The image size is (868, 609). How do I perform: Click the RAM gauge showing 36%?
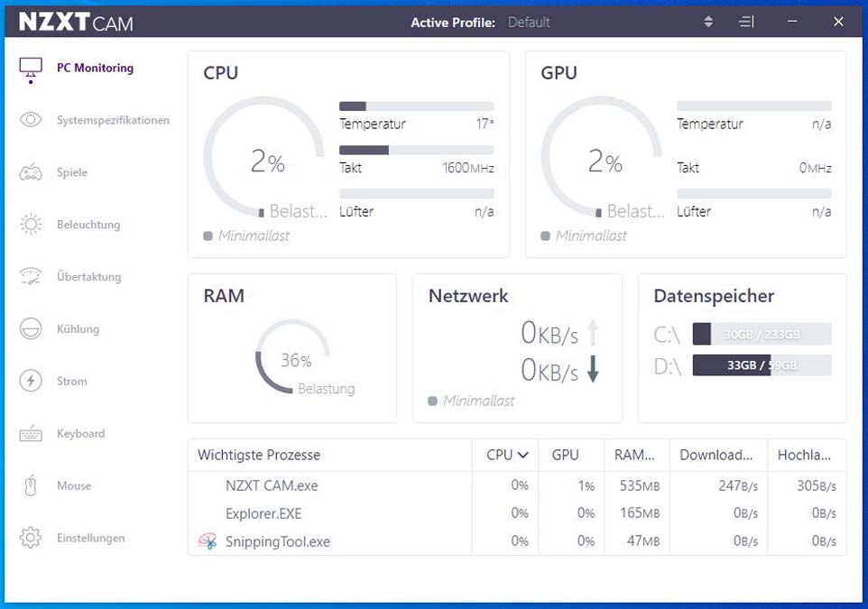(293, 356)
